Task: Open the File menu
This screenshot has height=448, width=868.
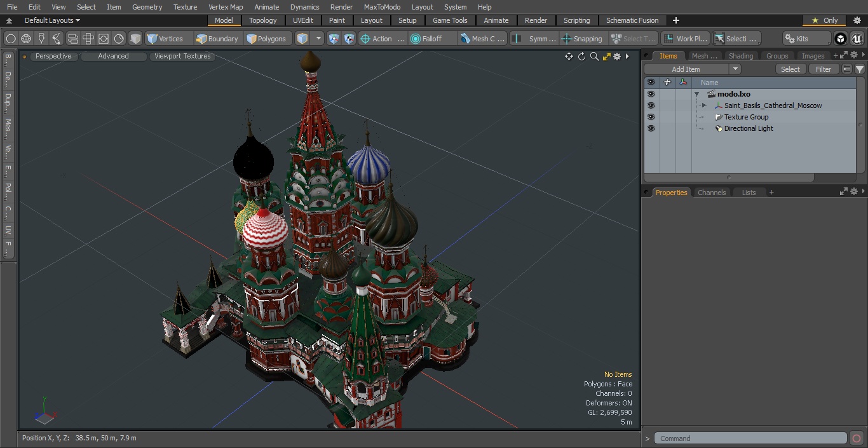Action: click(12, 7)
